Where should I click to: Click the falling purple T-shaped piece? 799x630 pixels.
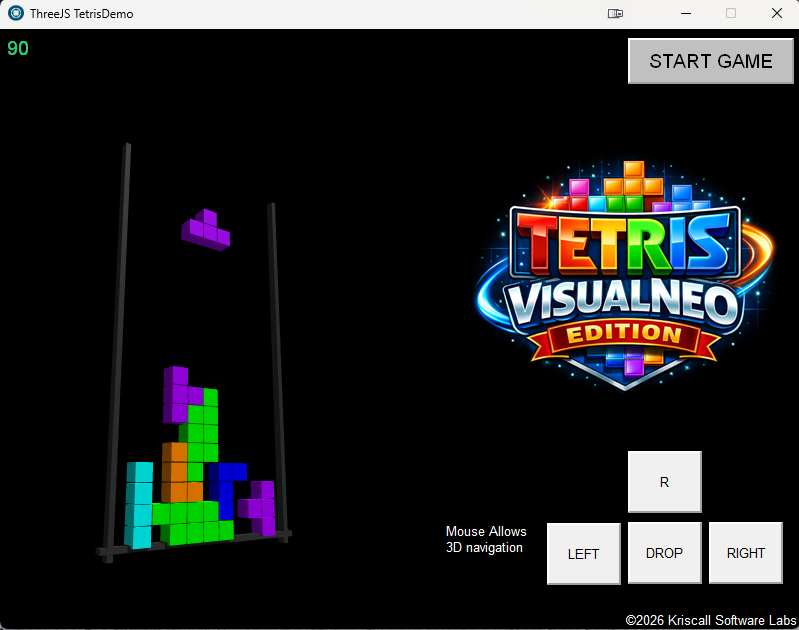(x=206, y=229)
